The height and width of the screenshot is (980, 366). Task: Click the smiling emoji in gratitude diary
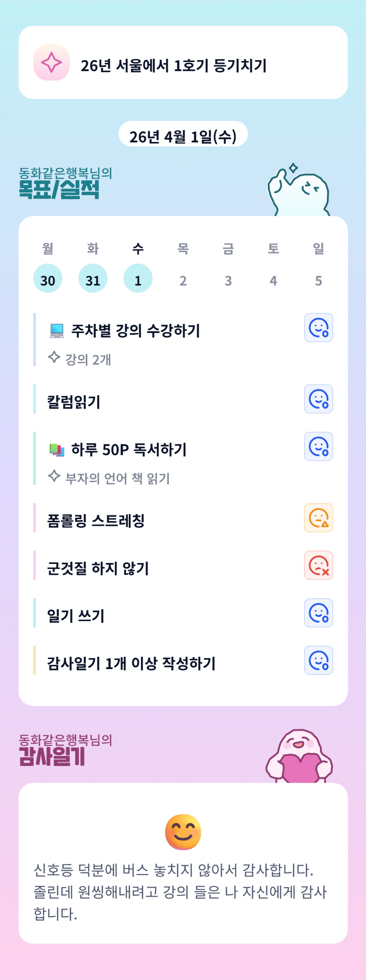click(183, 832)
